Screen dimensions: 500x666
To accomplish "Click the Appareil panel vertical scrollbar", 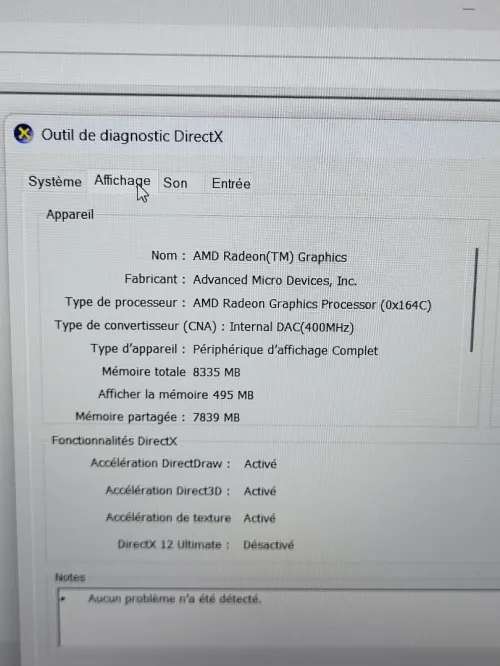I will tap(473, 300).
